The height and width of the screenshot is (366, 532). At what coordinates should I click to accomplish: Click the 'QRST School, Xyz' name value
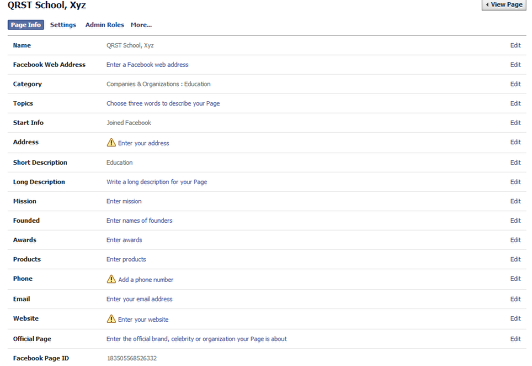[130, 45]
